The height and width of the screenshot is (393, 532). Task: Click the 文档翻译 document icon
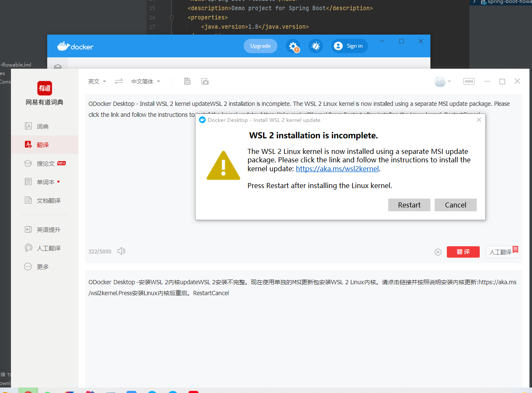tap(28, 200)
